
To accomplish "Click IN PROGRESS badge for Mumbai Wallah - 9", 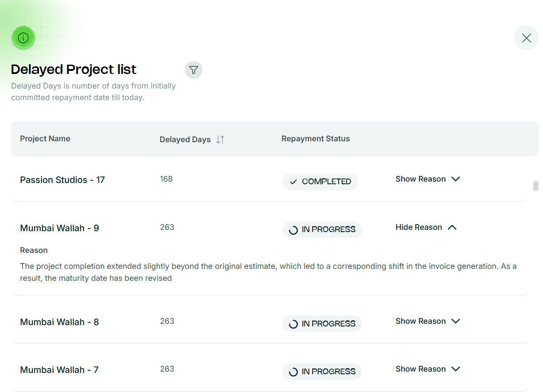I will click(x=322, y=229).
